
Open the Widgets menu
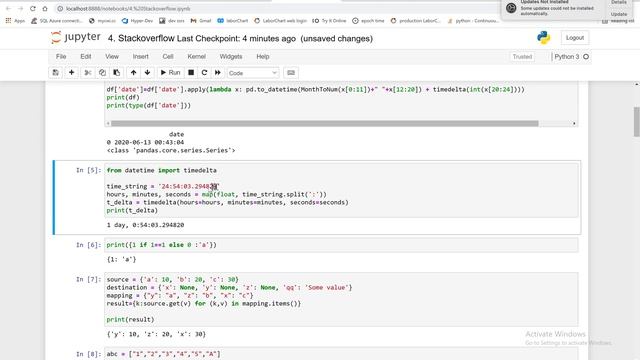pos(231,56)
